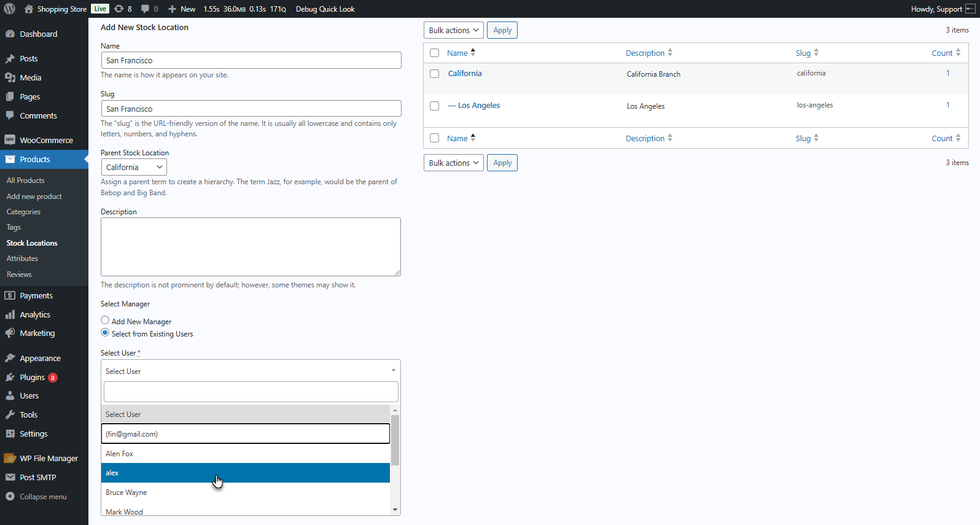Click the Settings sidebar icon
Screen dimensions: 980x525
pos(10,434)
